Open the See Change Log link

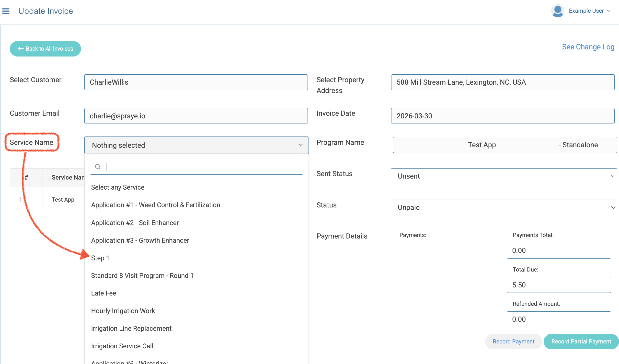tap(588, 47)
